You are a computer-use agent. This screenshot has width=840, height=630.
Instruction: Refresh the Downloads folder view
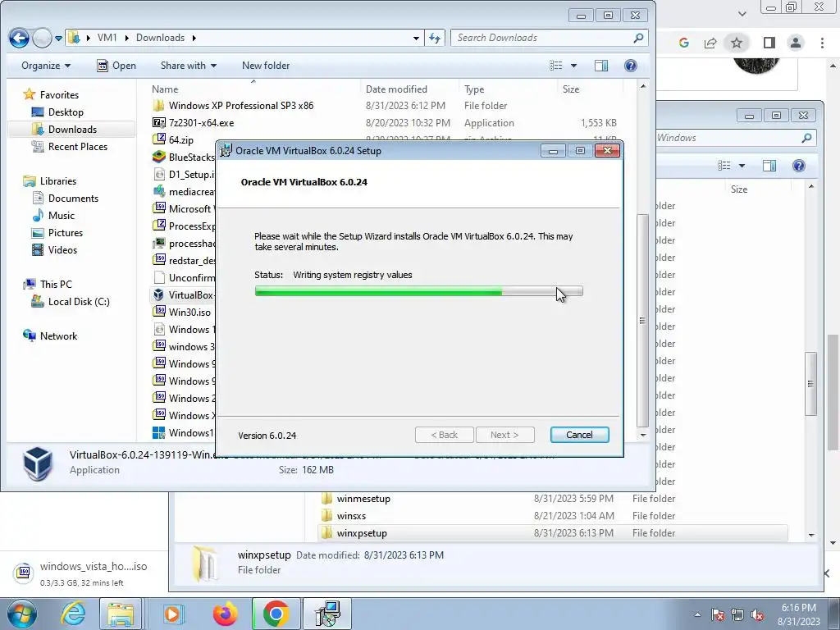[435, 38]
